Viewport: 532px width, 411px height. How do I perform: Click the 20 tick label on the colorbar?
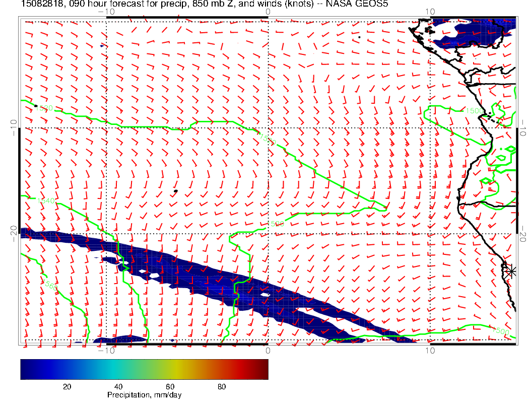[66, 386]
